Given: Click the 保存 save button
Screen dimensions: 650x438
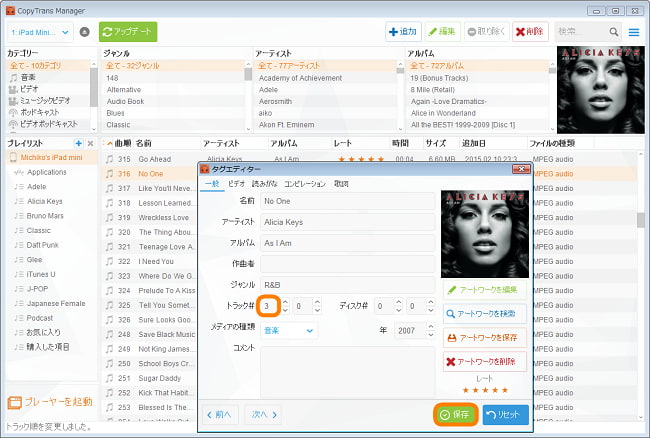Looking at the screenshot, I should (x=456, y=414).
